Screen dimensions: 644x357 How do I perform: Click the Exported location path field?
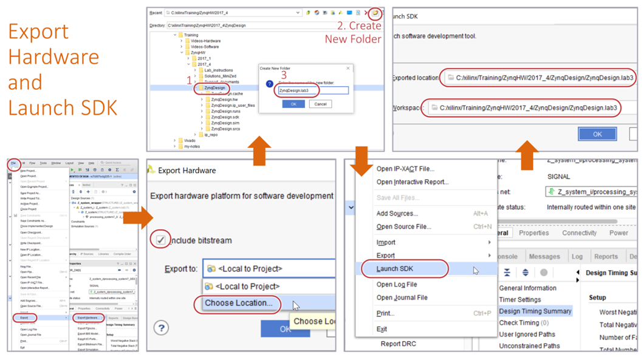540,78
